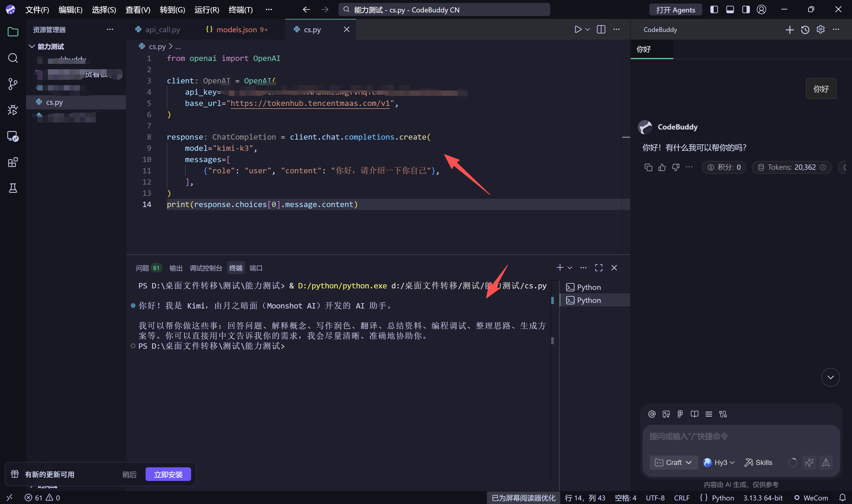
Task: Switch to the api_call.py tab
Action: (158, 30)
